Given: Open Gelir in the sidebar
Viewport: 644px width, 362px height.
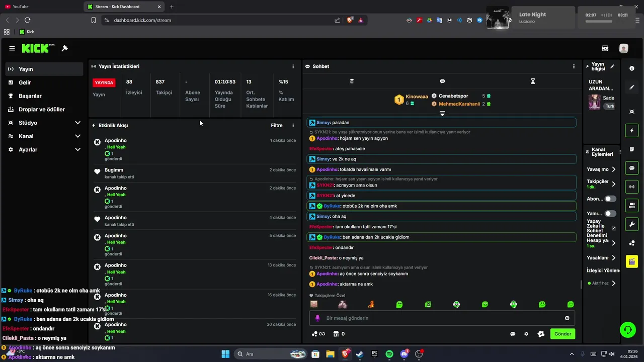Looking at the screenshot, I should 44,82.
